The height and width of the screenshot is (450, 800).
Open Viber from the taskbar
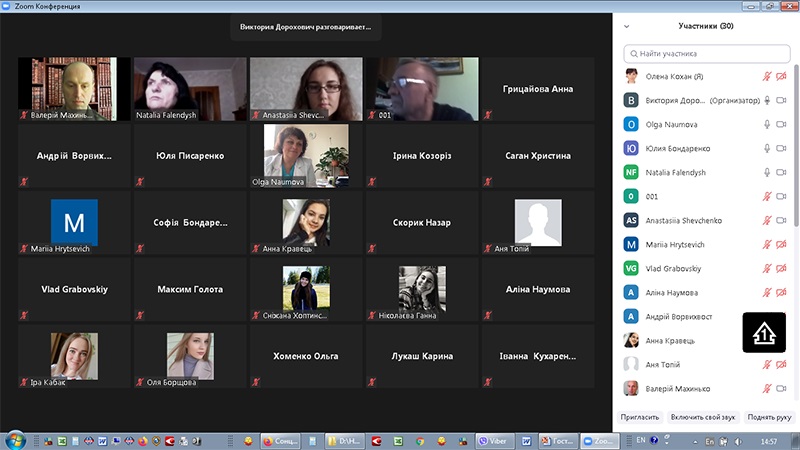click(494, 441)
